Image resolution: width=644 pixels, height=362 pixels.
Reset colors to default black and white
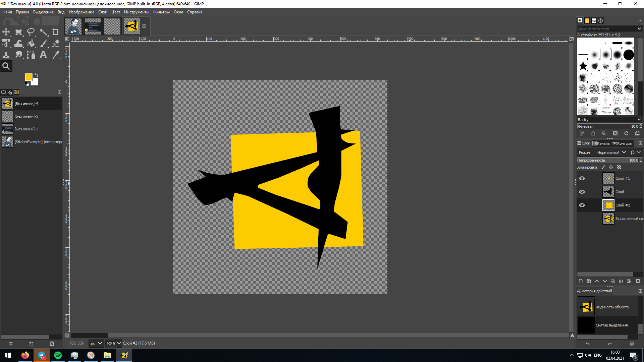[27, 84]
